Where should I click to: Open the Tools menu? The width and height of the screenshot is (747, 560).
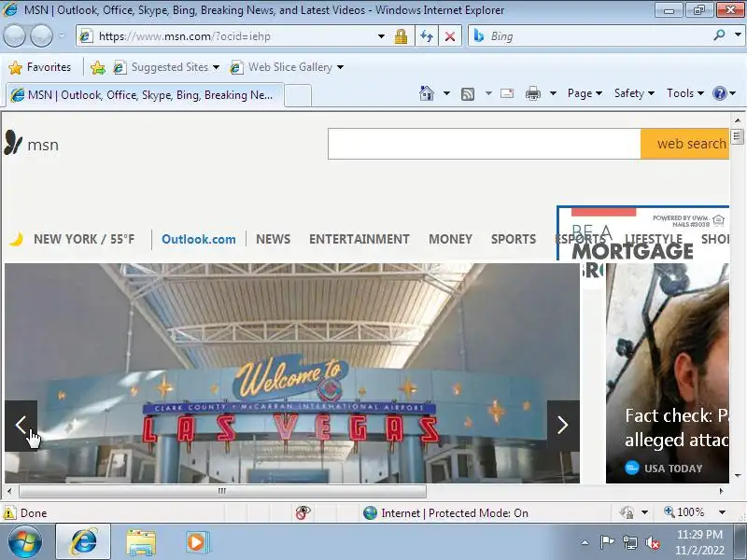click(x=685, y=93)
